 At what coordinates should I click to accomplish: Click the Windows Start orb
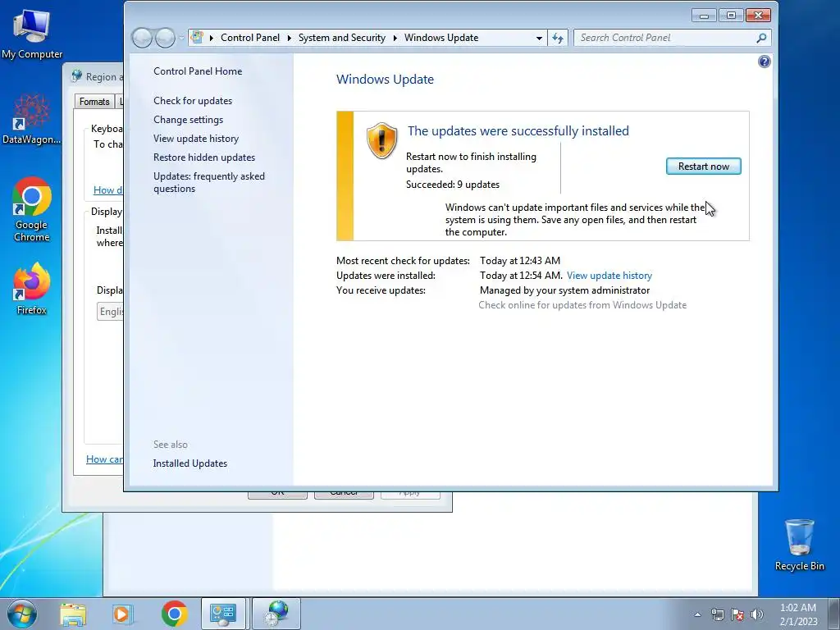point(22,614)
